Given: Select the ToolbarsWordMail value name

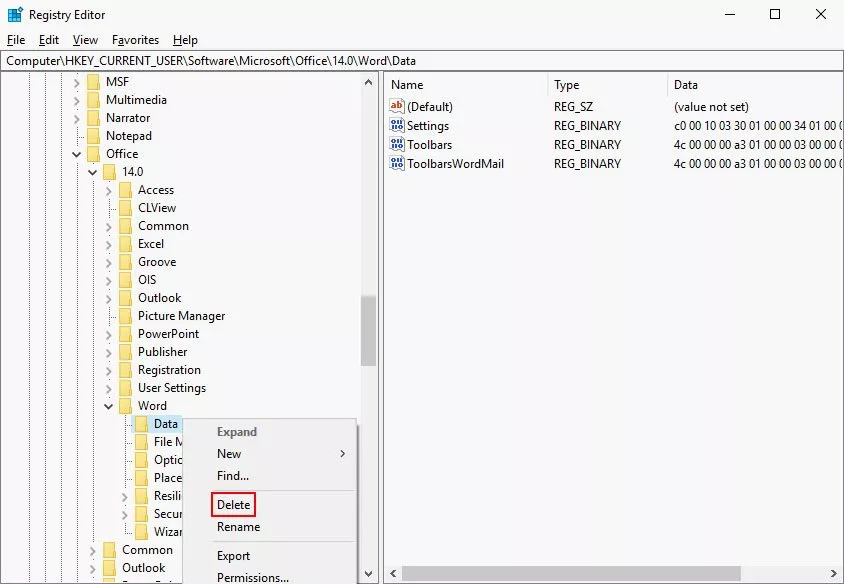Looking at the screenshot, I should 455,164.
